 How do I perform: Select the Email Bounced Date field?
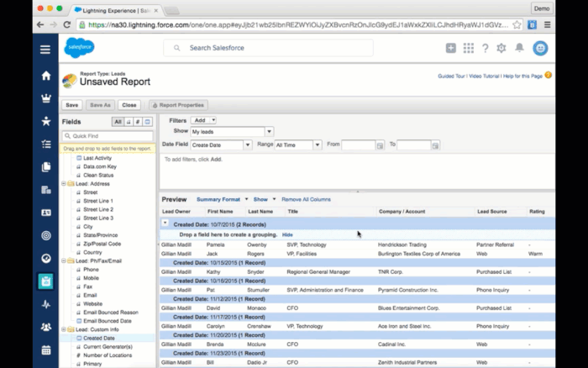(108, 321)
